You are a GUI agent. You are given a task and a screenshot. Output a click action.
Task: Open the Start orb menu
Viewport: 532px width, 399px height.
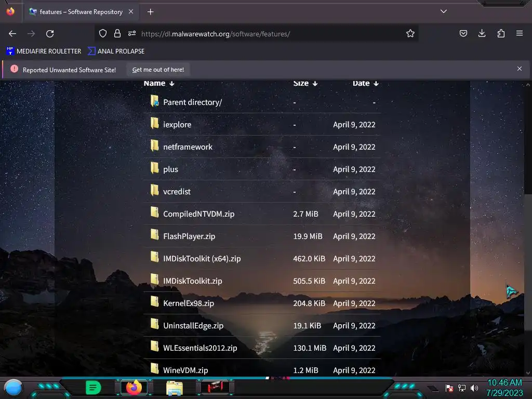pos(13,388)
